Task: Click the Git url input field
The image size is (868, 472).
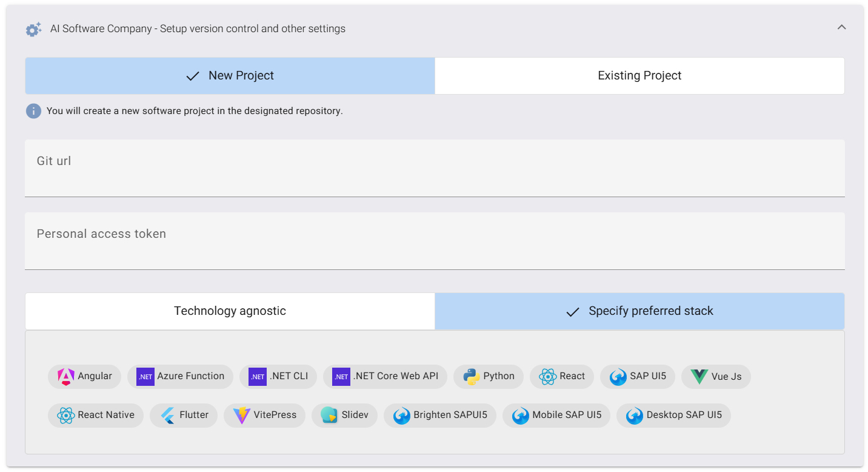Action: tap(435, 168)
